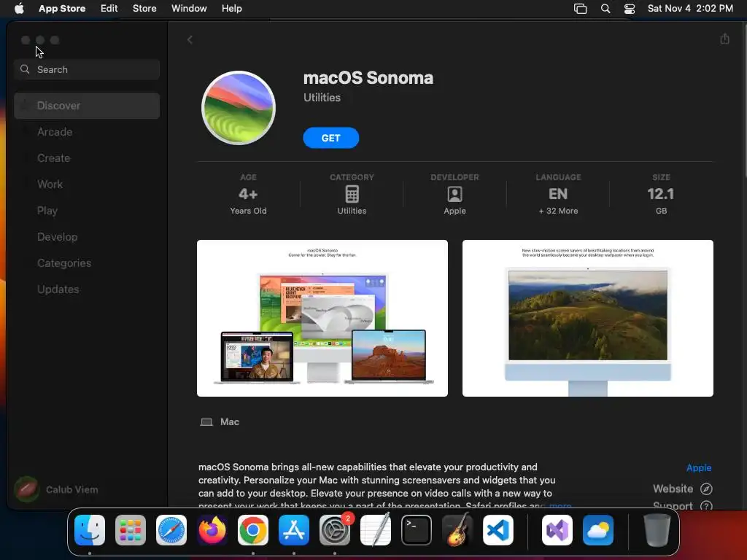The height and width of the screenshot is (560, 747).
Task: Open Control Center in menu bar
Action: tap(630, 9)
